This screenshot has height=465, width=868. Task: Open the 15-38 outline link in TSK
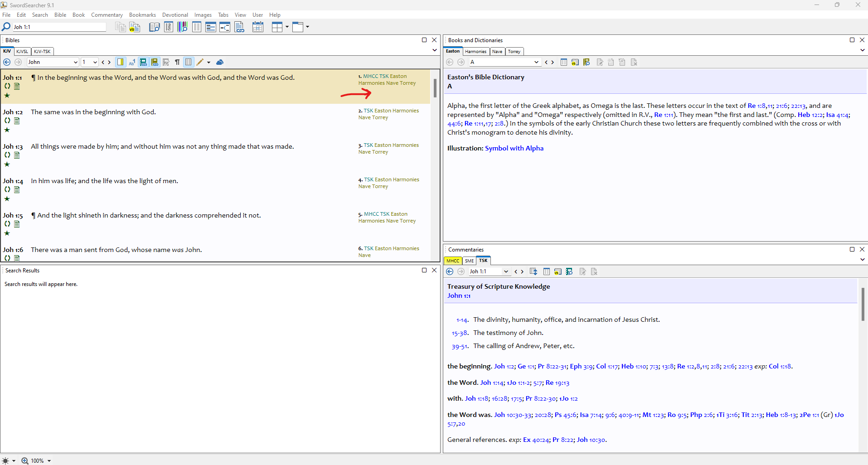[x=459, y=333]
